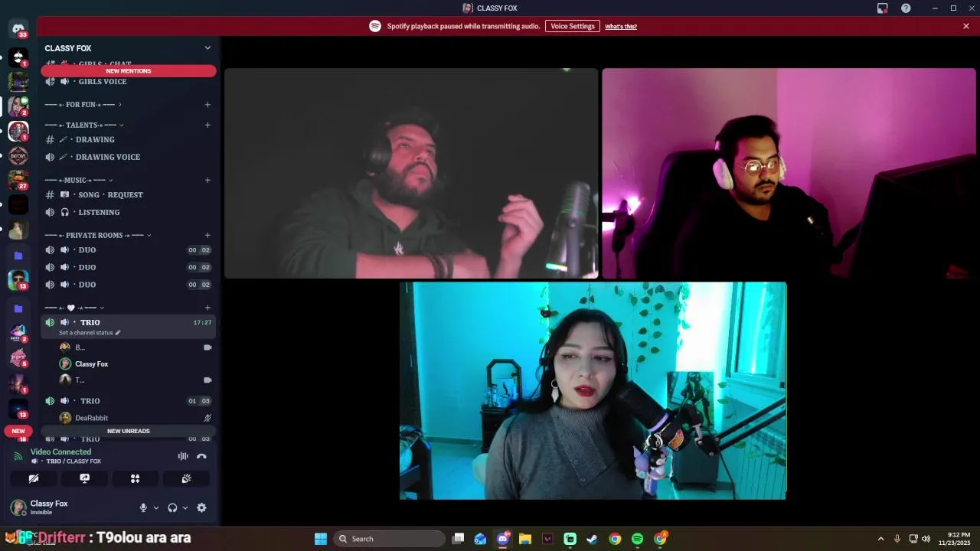This screenshot has height=551, width=980.
Task: Select DeaRabbit in the voice channel
Action: (129, 418)
